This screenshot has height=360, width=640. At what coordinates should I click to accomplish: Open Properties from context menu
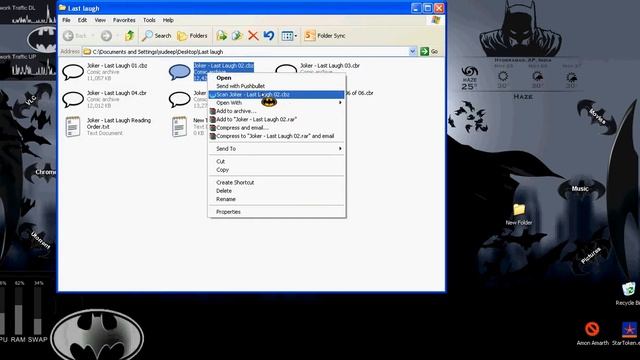point(277,212)
